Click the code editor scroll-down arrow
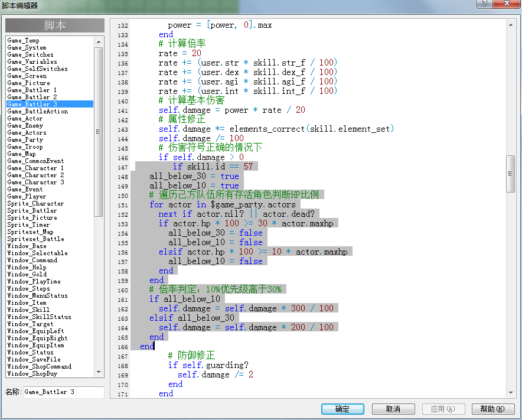 [511, 393]
